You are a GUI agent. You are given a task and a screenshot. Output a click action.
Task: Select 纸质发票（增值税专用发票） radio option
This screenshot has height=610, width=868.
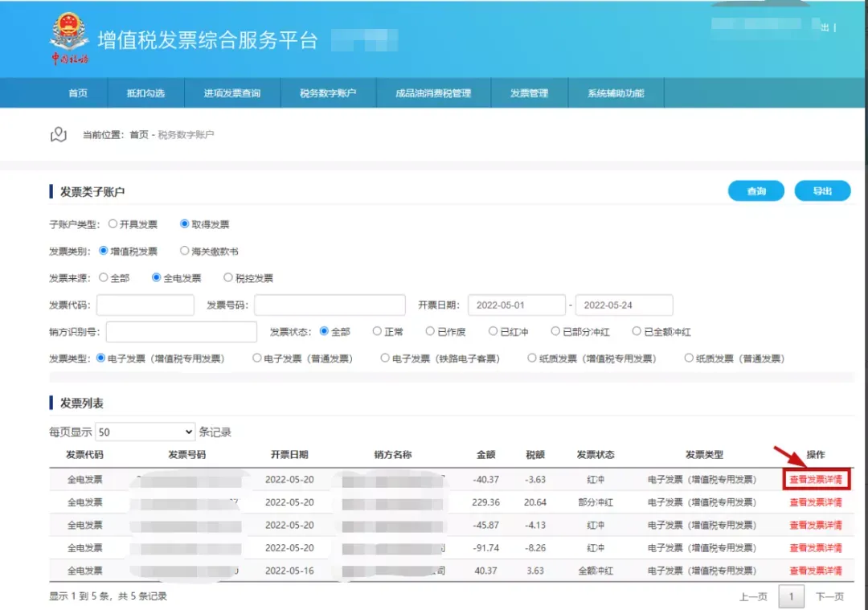(532, 358)
